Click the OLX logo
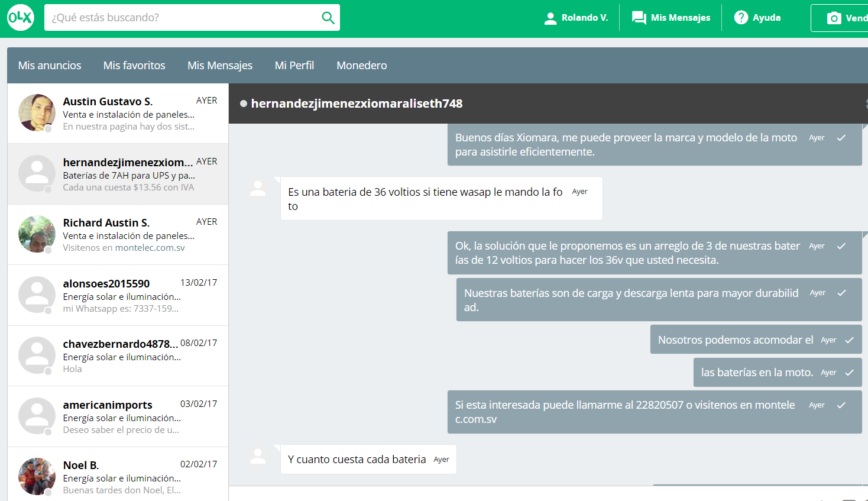This screenshot has width=868, height=501. (x=21, y=18)
